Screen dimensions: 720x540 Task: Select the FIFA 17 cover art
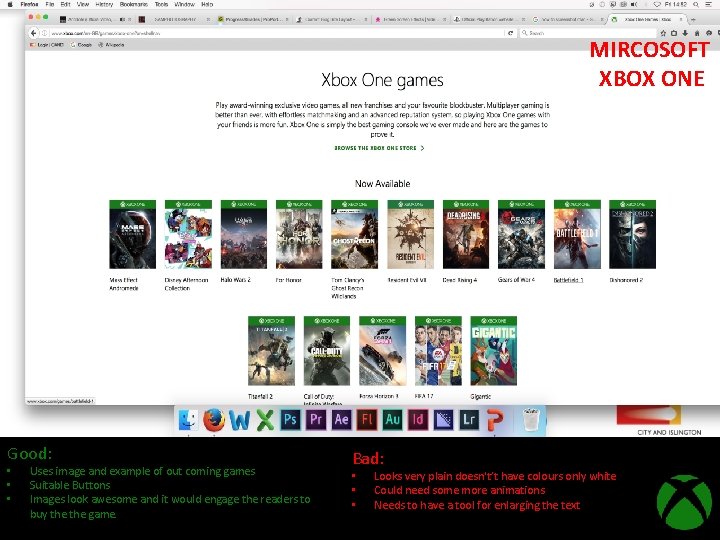coord(438,351)
